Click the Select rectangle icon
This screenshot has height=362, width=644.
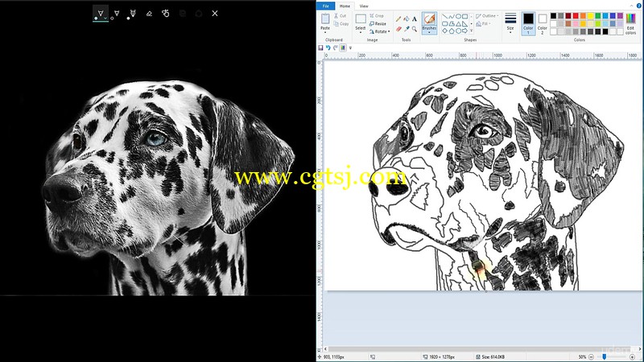(361, 19)
